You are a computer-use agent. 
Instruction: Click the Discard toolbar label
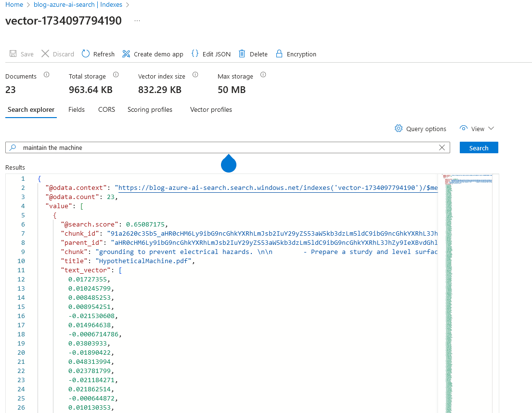click(x=64, y=54)
